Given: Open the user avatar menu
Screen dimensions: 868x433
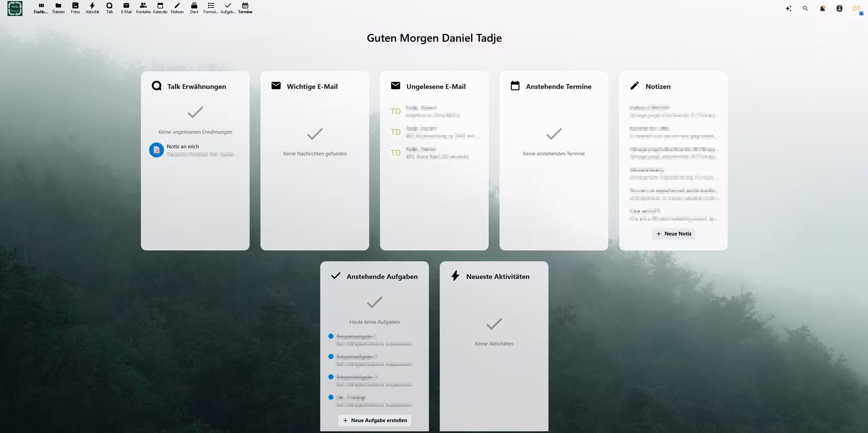Looking at the screenshot, I should (x=856, y=8).
